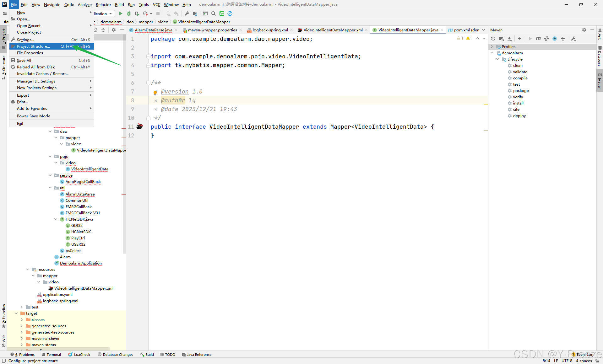Start debugging with the bug icon
The width and height of the screenshot is (603, 364).
coord(129,13)
